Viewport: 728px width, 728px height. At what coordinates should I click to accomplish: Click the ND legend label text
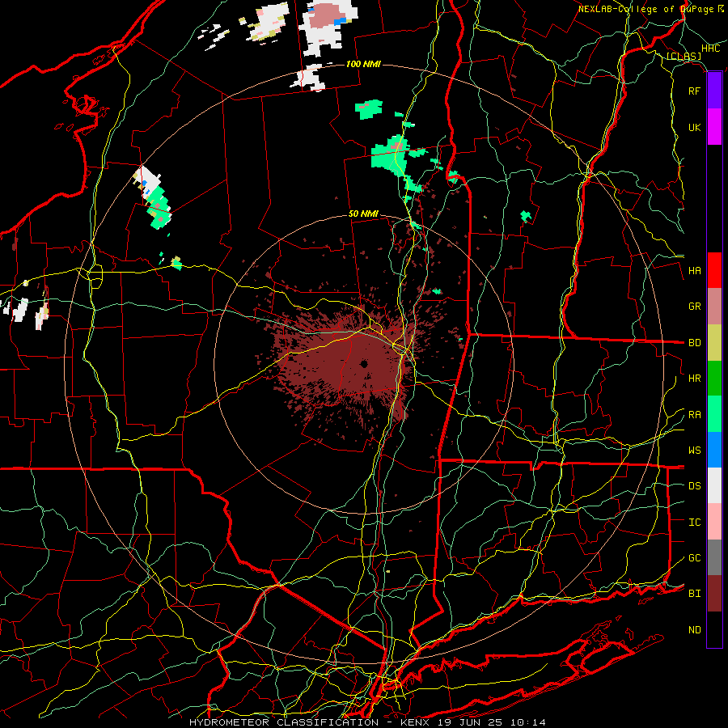(x=694, y=629)
